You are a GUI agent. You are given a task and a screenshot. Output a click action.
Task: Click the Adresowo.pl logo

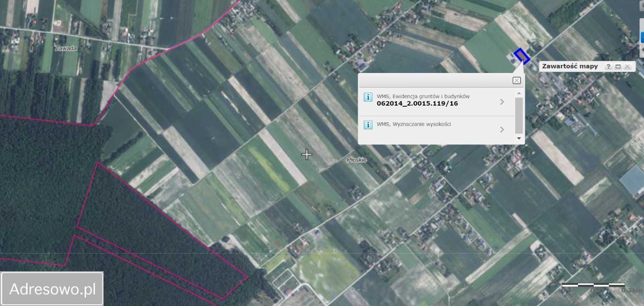point(52,289)
